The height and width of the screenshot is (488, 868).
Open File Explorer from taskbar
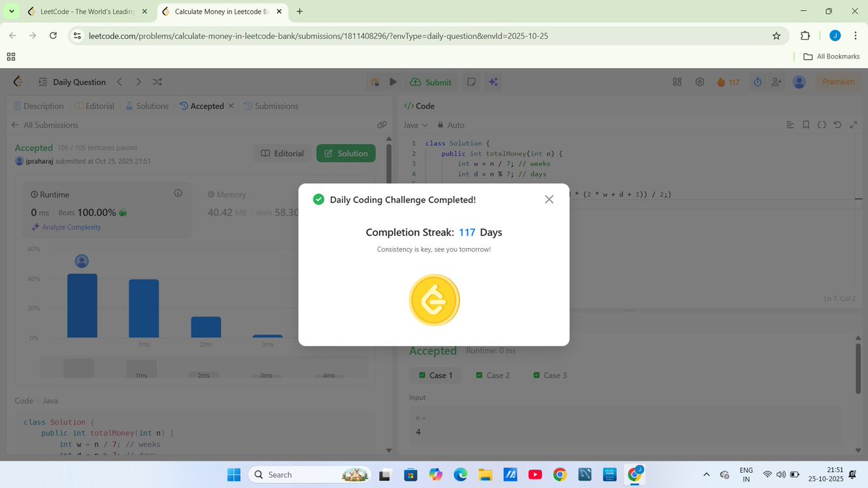tap(485, 474)
